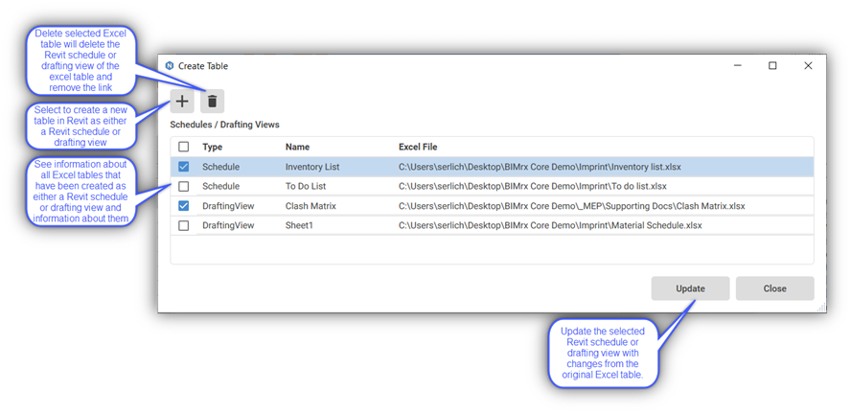Check the Sheet1 row checkbox
The width and height of the screenshot is (850, 414).
pyautogui.click(x=184, y=225)
